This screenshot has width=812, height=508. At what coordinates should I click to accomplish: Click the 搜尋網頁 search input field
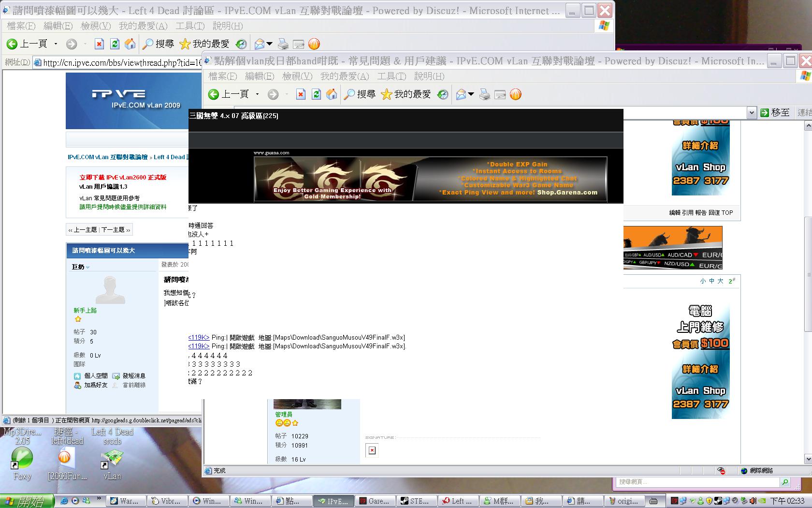pyautogui.click(x=697, y=482)
